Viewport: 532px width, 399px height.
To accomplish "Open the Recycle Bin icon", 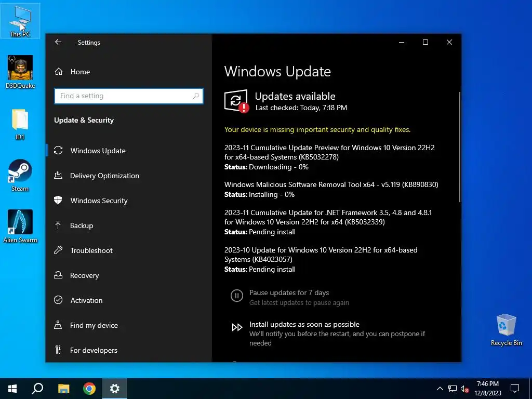I will point(506,330).
